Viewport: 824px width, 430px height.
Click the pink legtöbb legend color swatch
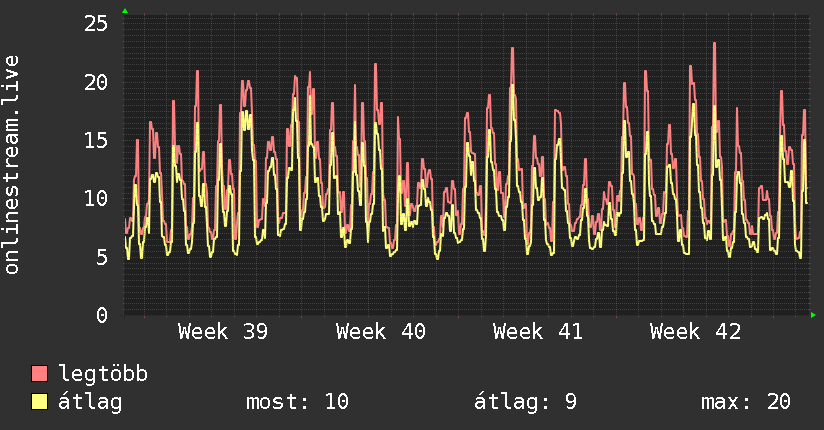coord(39,373)
